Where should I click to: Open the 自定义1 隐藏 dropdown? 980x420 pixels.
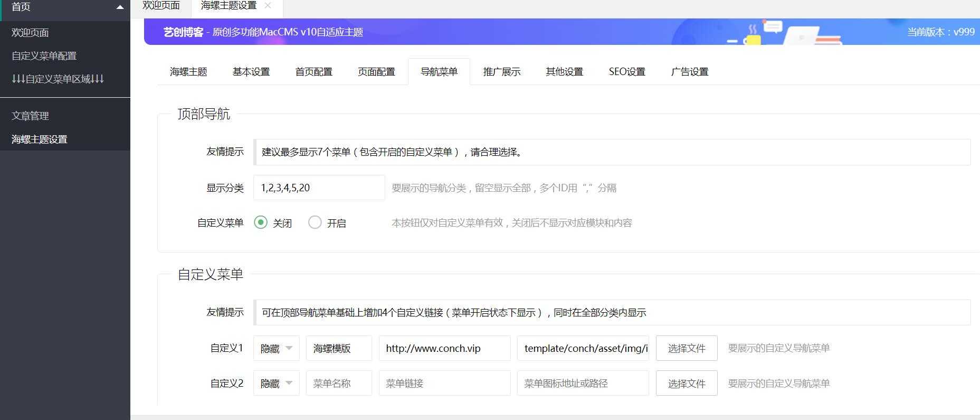(x=277, y=348)
